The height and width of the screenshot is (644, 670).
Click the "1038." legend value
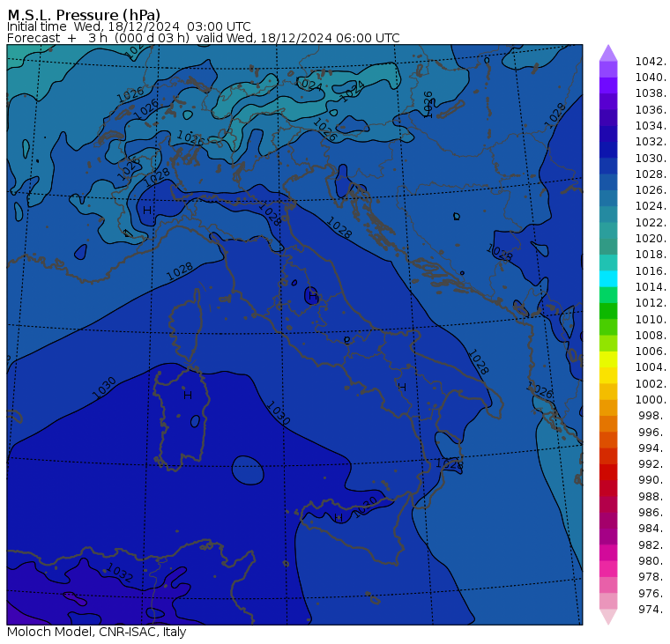coord(651,93)
